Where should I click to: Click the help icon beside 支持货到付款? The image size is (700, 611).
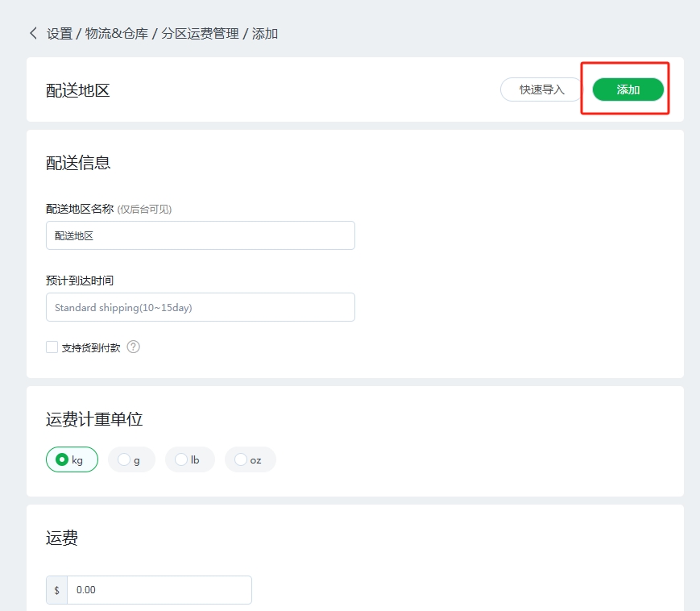pos(134,347)
